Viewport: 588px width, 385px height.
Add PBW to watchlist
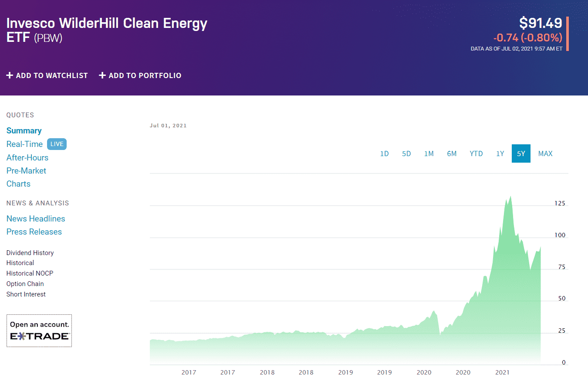tap(47, 75)
